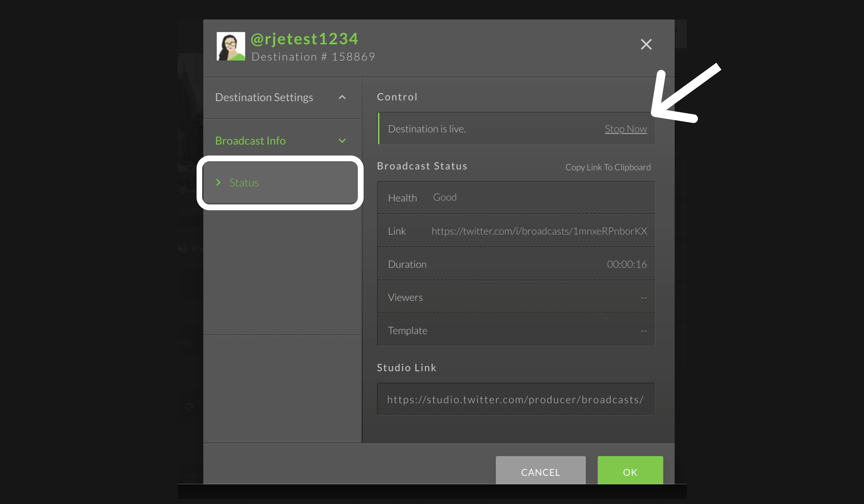Image resolution: width=864 pixels, height=504 pixels.
Task: Click the Destination # 158869 text
Action: pyautogui.click(x=313, y=57)
